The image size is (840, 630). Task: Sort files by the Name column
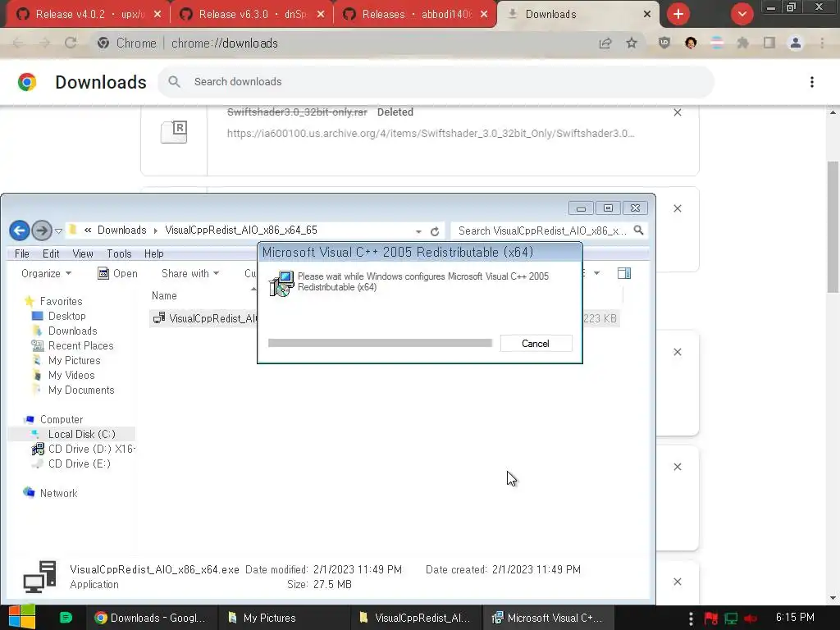[164, 295]
